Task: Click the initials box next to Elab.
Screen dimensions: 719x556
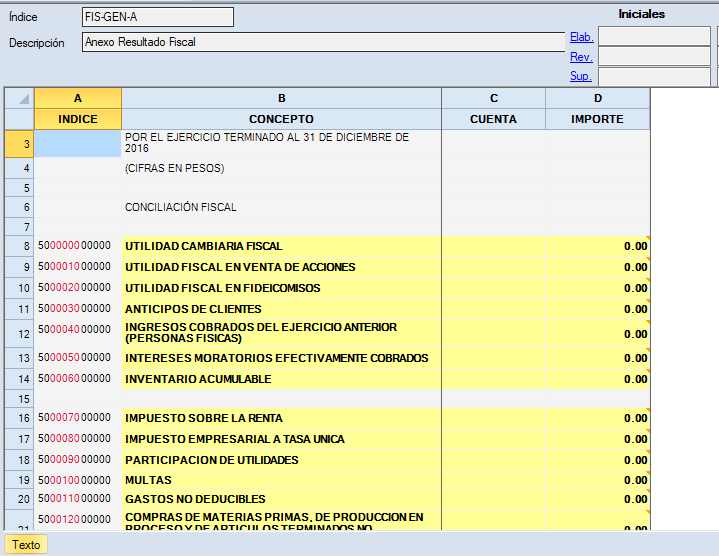Action: [654, 37]
